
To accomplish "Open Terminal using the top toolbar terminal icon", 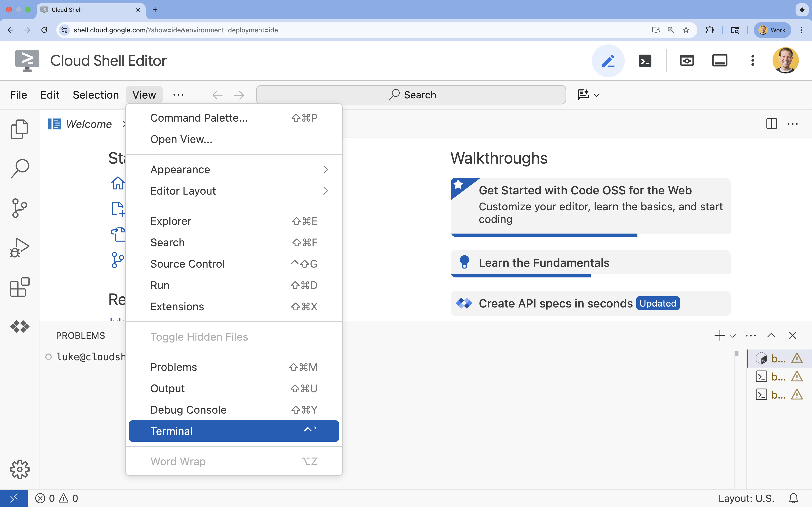I will click(644, 61).
